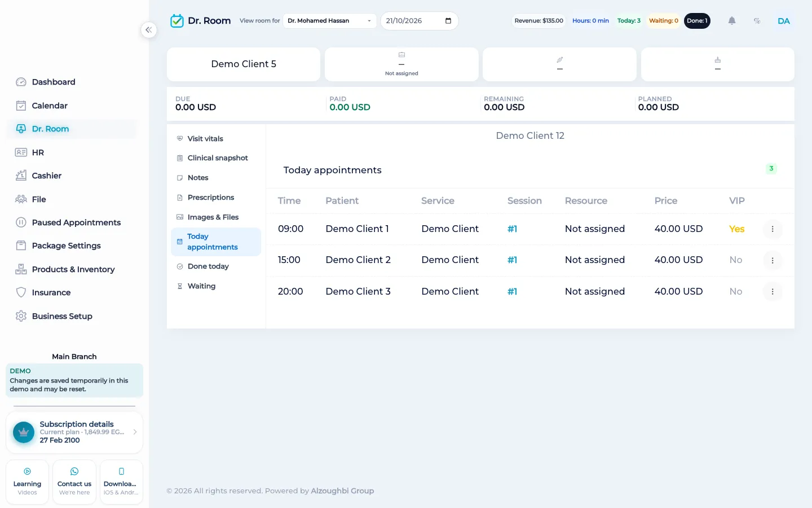Open calendar picker on date field
812x508 pixels.
point(448,21)
